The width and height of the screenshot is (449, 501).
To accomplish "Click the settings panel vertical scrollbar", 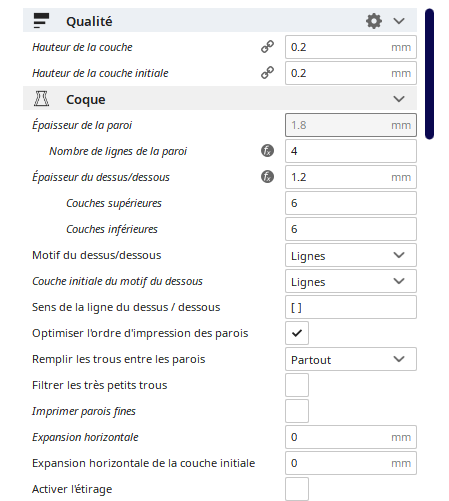I will pyautogui.click(x=429, y=74).
